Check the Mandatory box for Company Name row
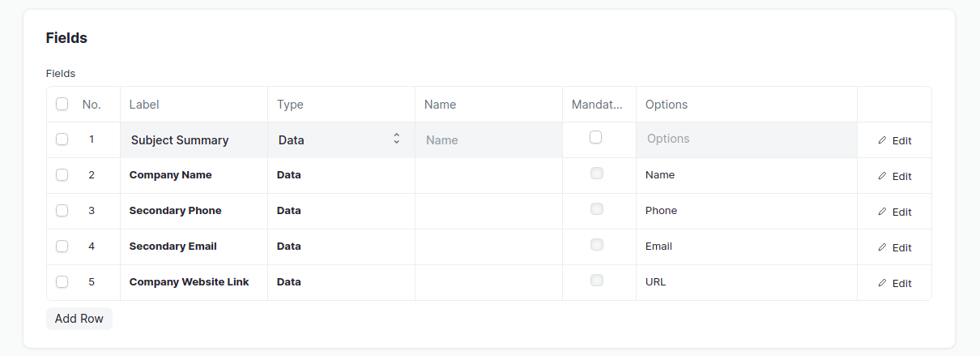 click(x=597, y=174)
